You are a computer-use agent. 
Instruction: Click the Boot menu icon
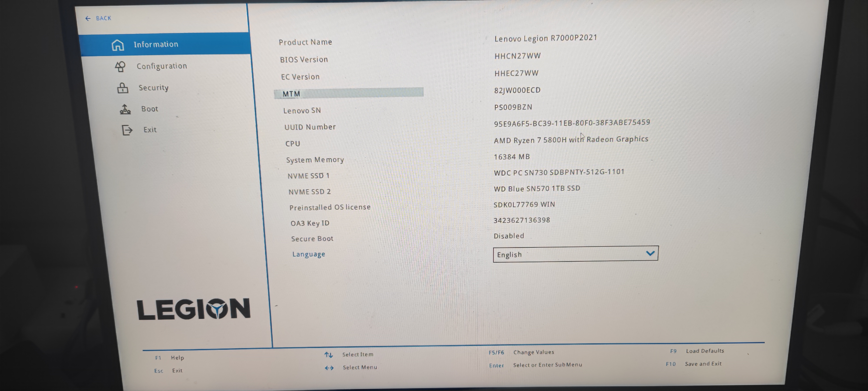coord(125,109)
